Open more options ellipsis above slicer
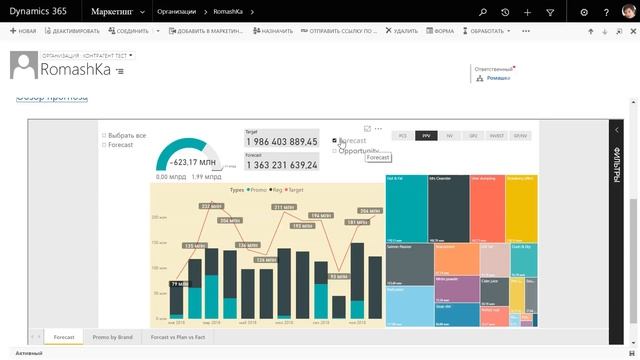This screenshot has width=640, height=360. coord(378,129)
